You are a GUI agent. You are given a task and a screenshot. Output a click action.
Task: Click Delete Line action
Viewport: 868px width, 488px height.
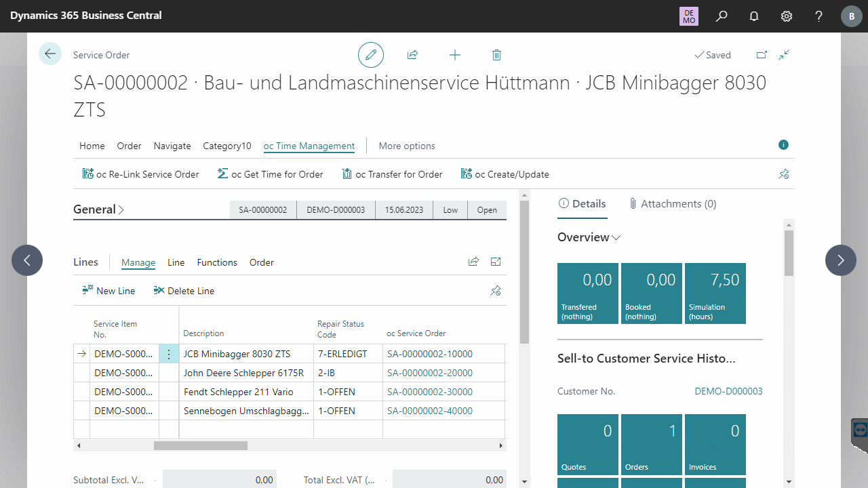[184, 291]
